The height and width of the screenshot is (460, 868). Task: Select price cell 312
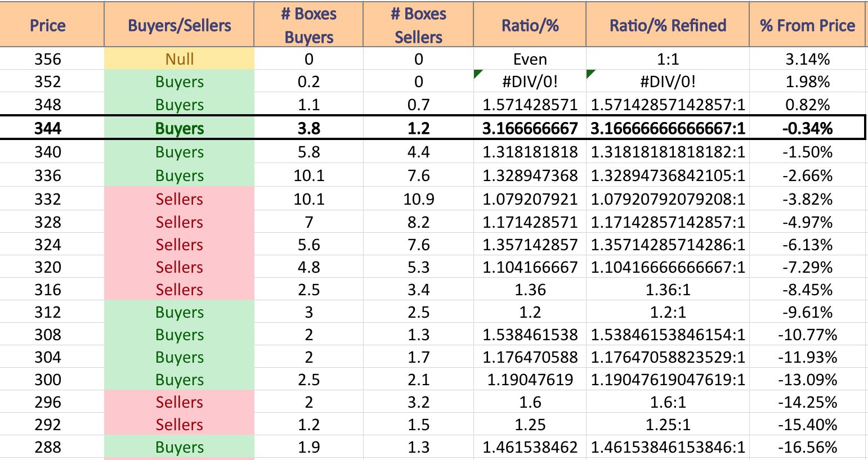click(52, 312)
